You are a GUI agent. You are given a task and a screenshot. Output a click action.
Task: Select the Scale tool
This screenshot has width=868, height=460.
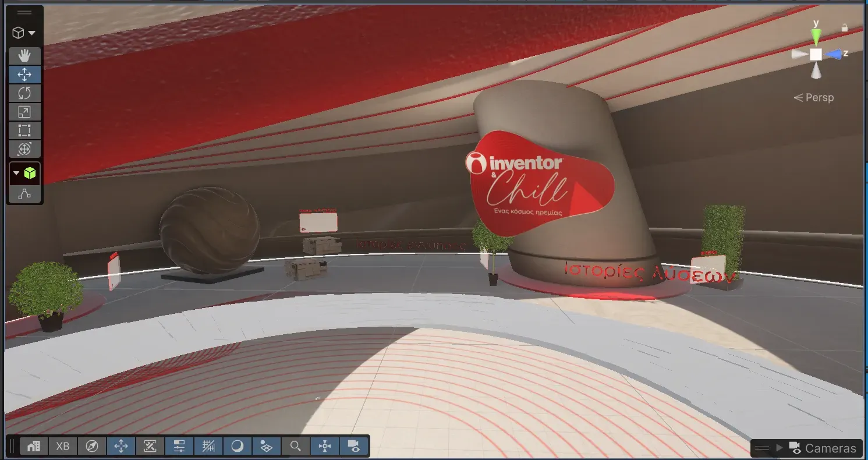[x=24, y=112]
